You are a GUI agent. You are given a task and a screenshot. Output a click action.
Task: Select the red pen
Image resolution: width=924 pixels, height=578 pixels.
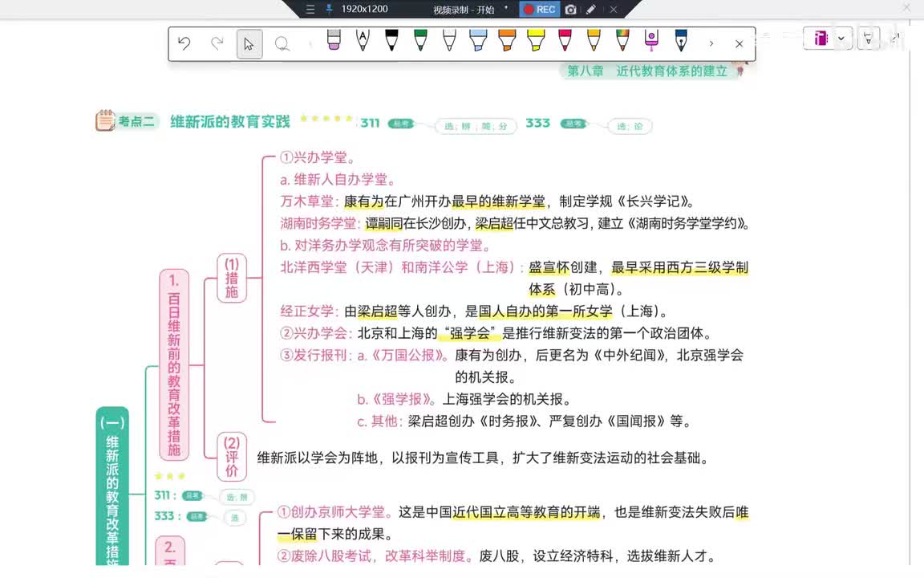tap(565, 40)
